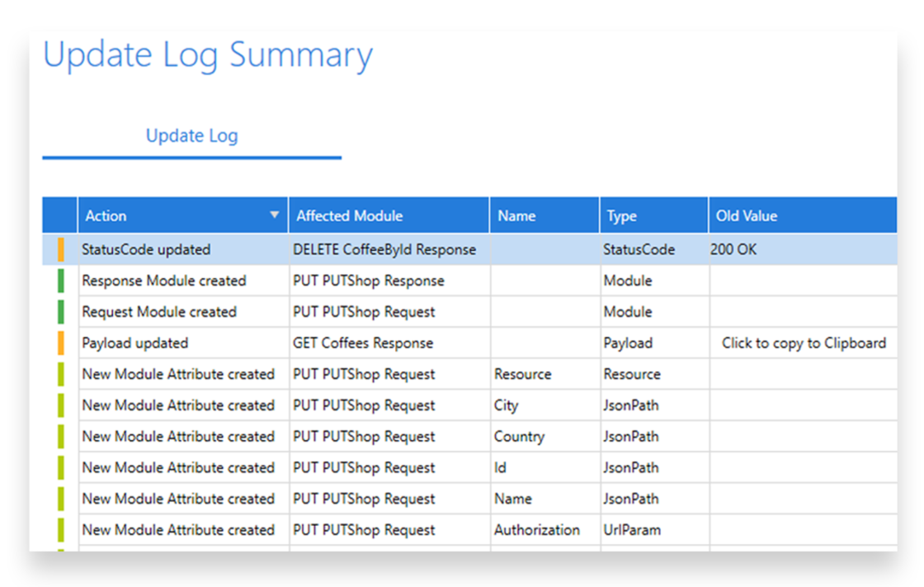Click orange status marker of StatusCode updated row
The image size is (924, 587).
click(x=61, y=249)
